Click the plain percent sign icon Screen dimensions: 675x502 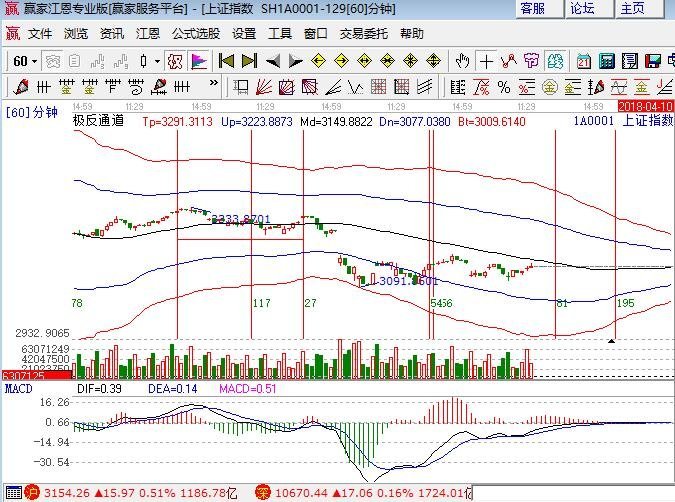(x=504, y=87)
